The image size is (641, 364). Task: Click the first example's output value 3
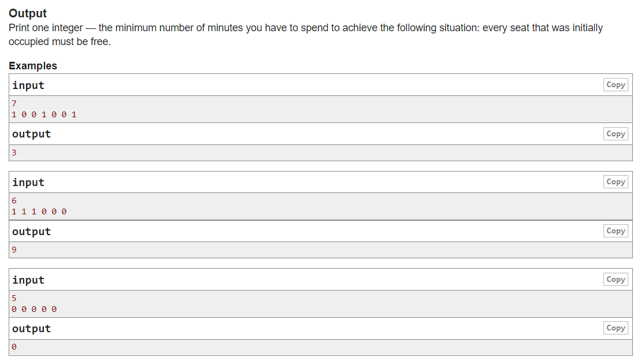(x=14, y=153)
